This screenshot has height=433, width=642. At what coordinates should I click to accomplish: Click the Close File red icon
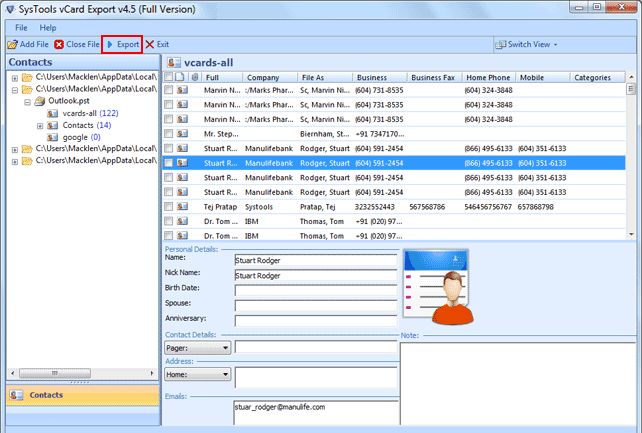tap(59, 44)
